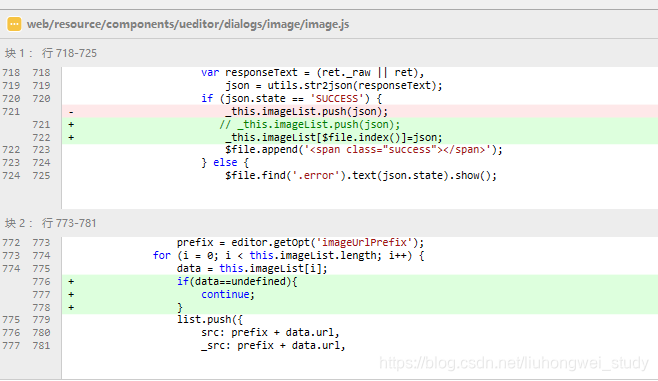The image size is (658, 381).
Task: Click the line 'src: prefix + data.url,'
Action: [270, 333]
